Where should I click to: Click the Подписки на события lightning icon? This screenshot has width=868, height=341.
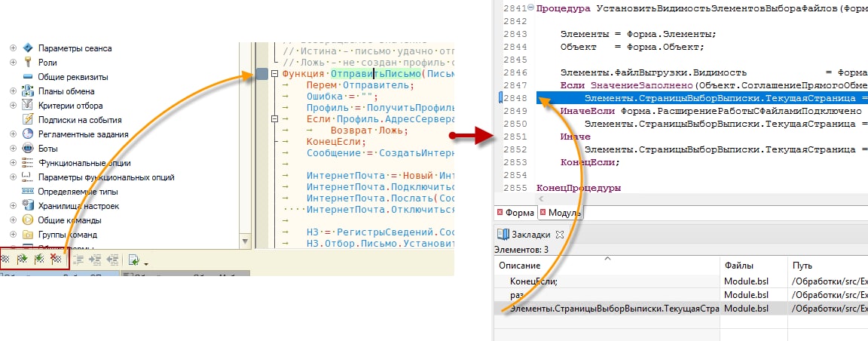pos(28,120)
